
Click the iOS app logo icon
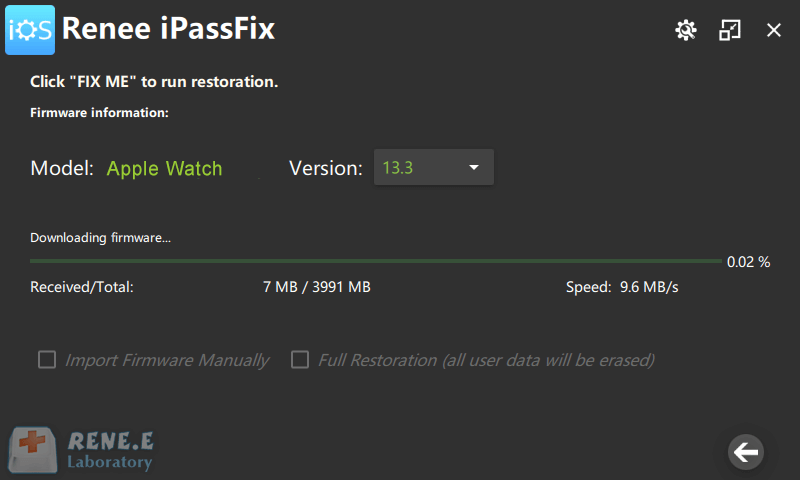29,29
